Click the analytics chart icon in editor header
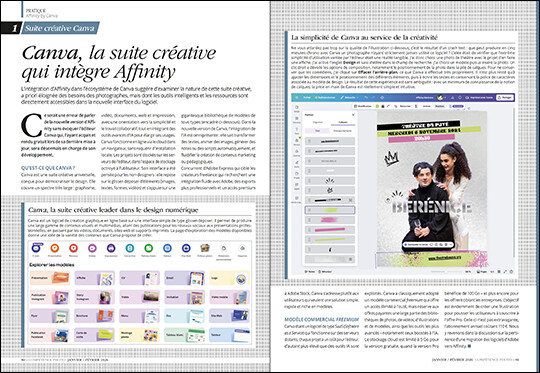The image size is (540, 373). pyautogui.click(x=453, y=97)
